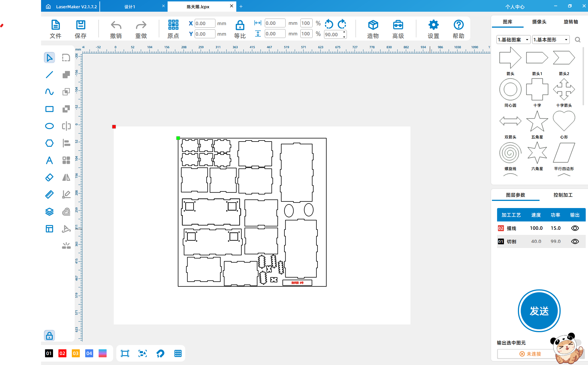Switch to the 设计1 tab

point(130,7)
